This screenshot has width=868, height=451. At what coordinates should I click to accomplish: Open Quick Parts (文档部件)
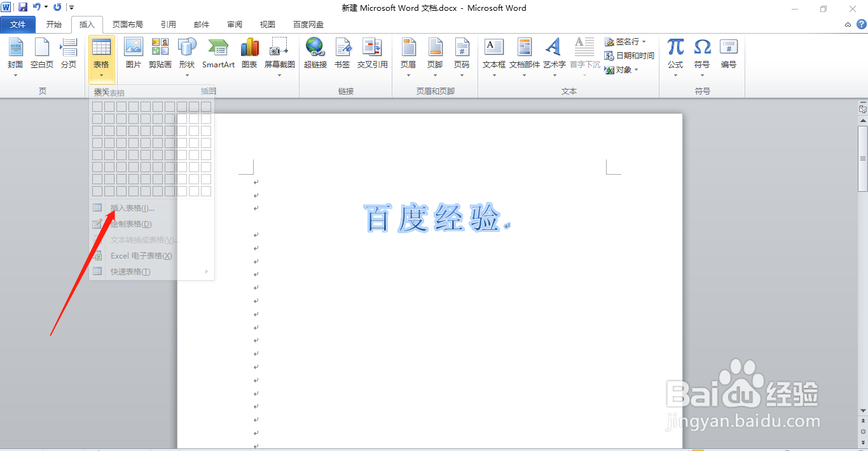[x=525, y=57]
